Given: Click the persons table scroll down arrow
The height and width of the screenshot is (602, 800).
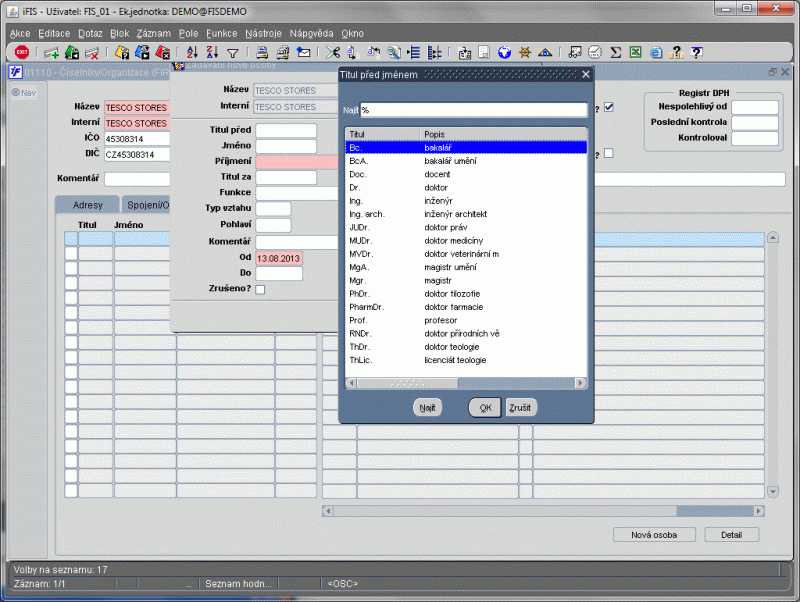Looking at the screenshot, I should click(x=773, y=492).
